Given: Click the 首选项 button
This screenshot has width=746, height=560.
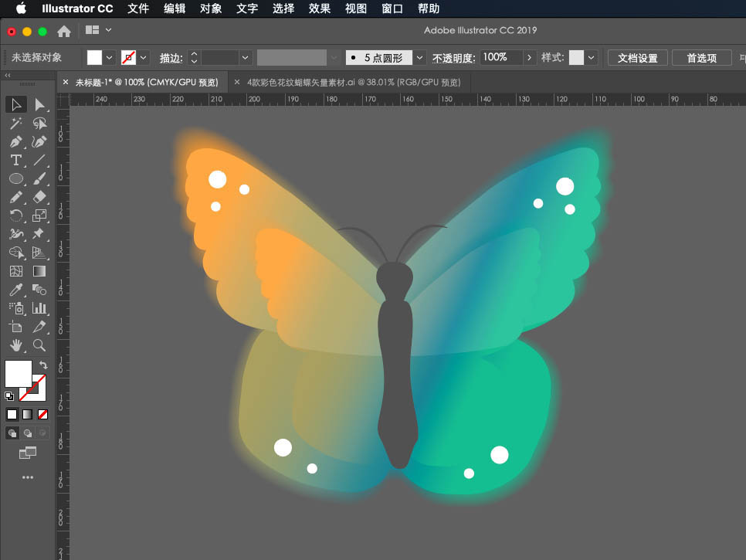Looking at the screenshot, I should pyautogui.click(x=701, y=58).
